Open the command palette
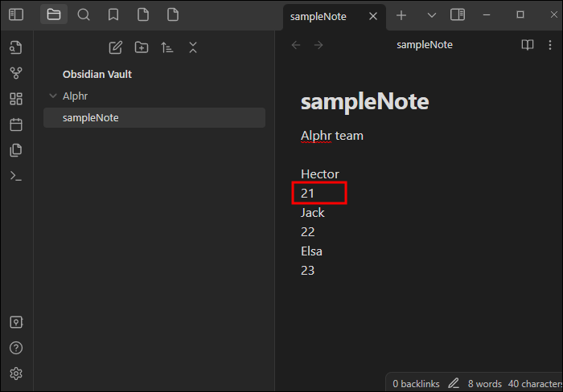This screenshot has width=563, height=392. point(16,176)
